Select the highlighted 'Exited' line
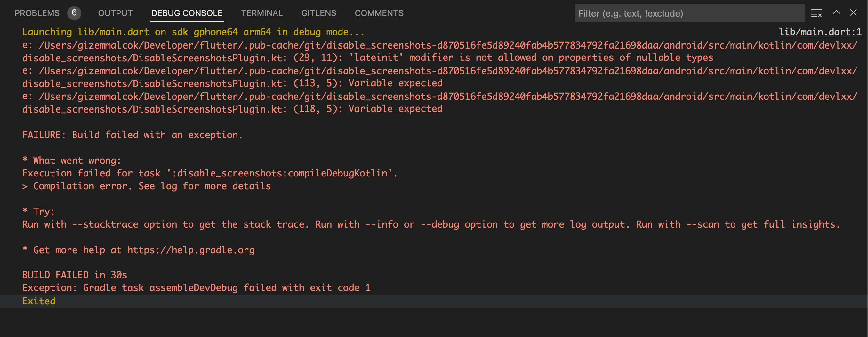Image resolution: width=868 pixels, height=337 pixels. [434, 301]
